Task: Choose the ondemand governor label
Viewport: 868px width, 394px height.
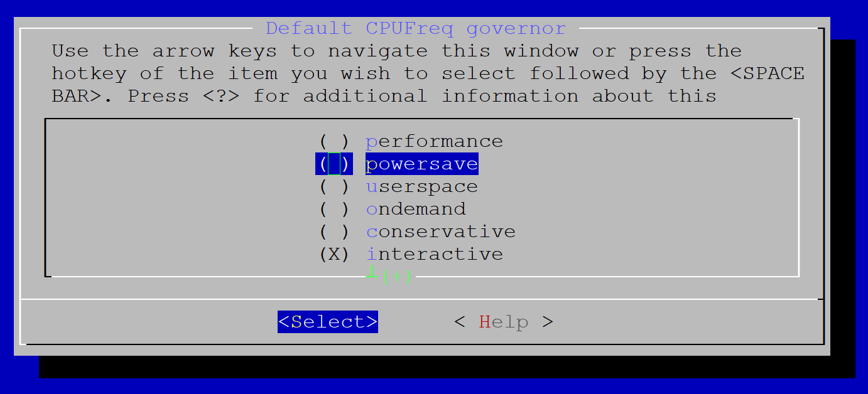Action: pos(415,210)
